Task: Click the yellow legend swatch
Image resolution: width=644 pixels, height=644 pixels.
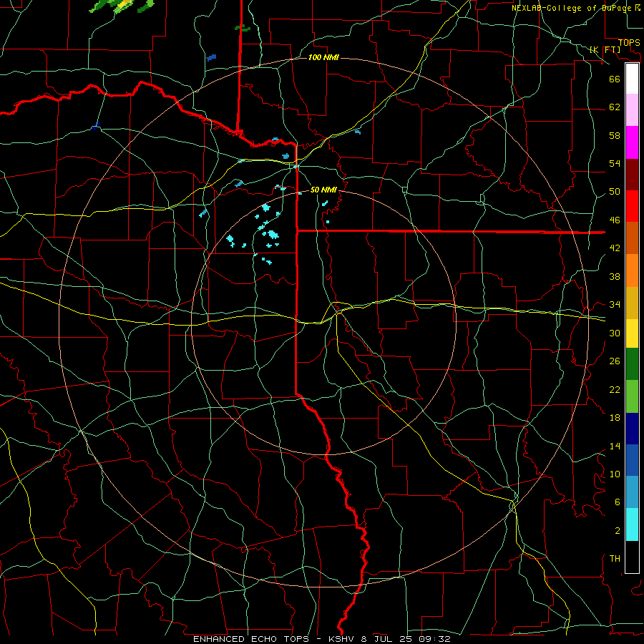Action: tap(632, 333)
